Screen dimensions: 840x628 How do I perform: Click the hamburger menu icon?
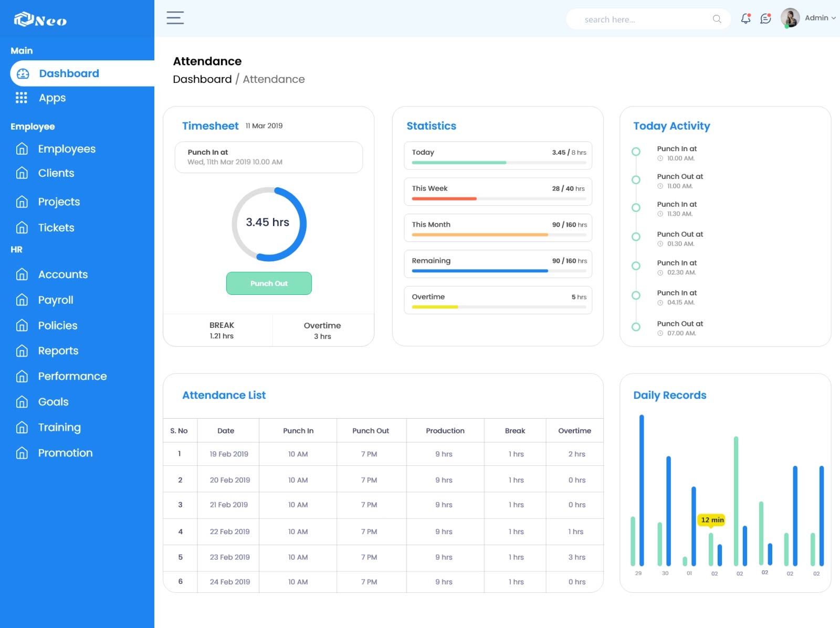tap(174, 18)
